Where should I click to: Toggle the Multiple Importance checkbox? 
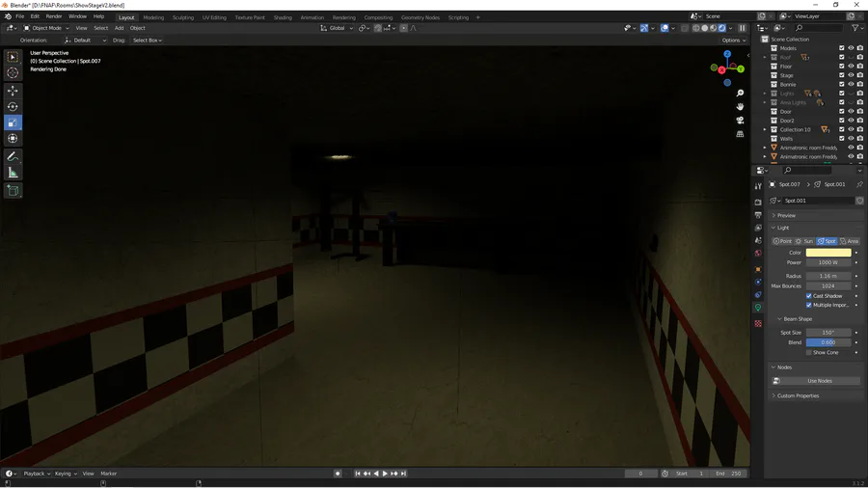coord(809,305)
